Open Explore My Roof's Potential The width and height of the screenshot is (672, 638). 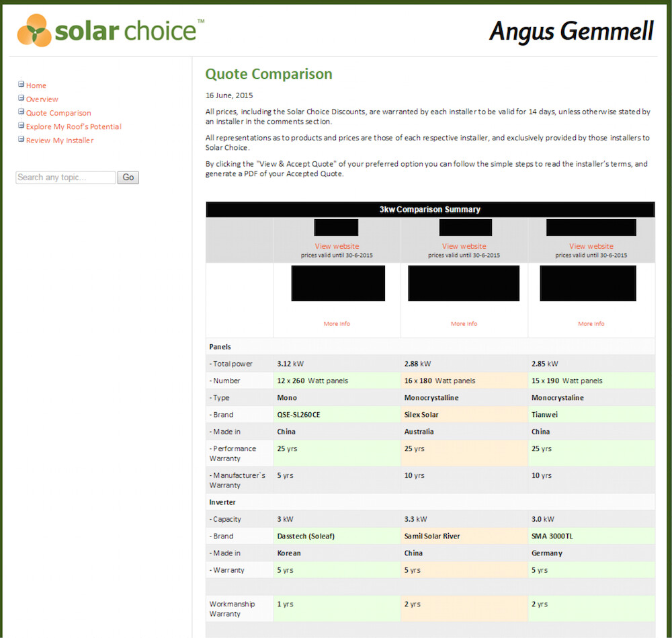(74, 127)
